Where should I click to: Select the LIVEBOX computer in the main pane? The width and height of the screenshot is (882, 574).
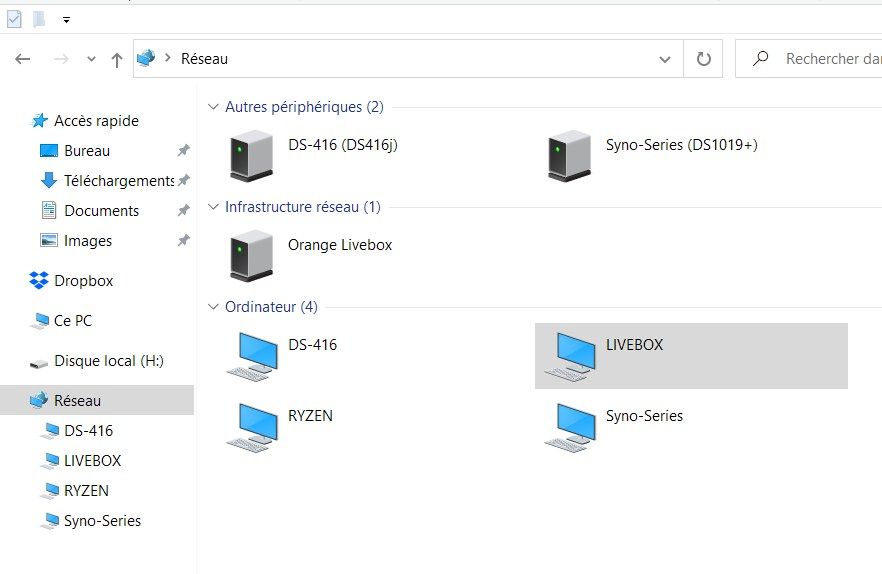[569, 356]
